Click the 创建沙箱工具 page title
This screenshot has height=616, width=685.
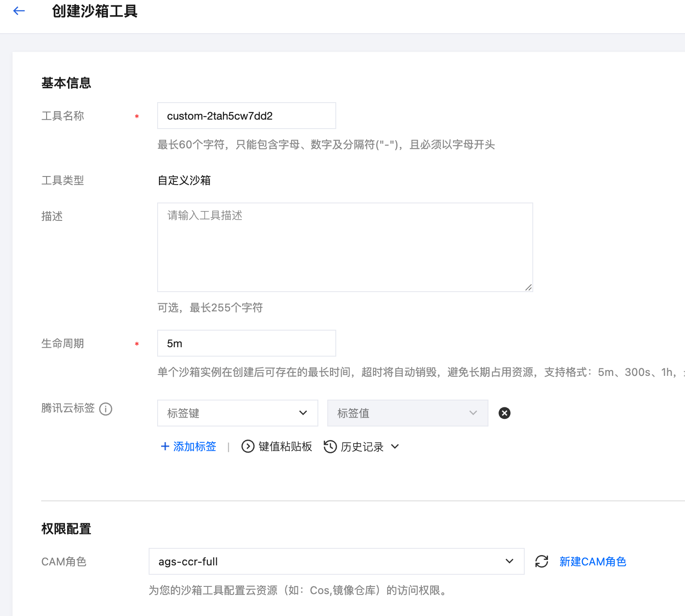click(94, 11)
